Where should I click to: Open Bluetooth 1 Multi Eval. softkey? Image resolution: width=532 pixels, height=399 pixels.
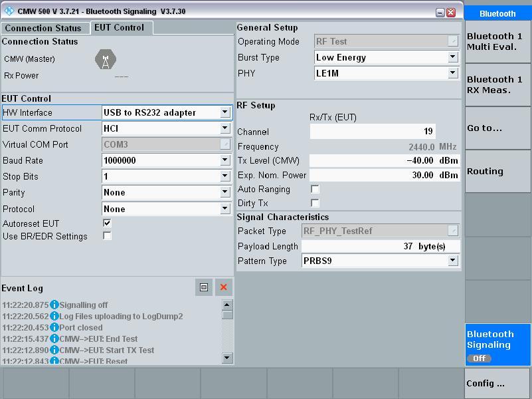click(x=497, y=41)
